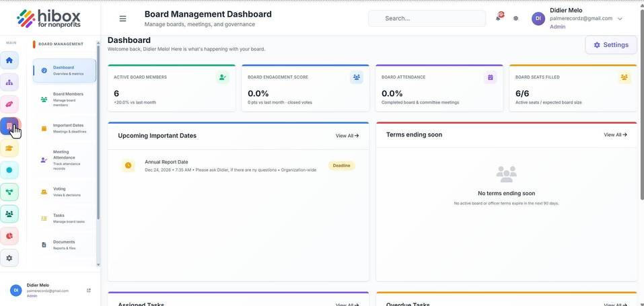
Task: Select the people group sidebar icon
Action: click(9, 214)
